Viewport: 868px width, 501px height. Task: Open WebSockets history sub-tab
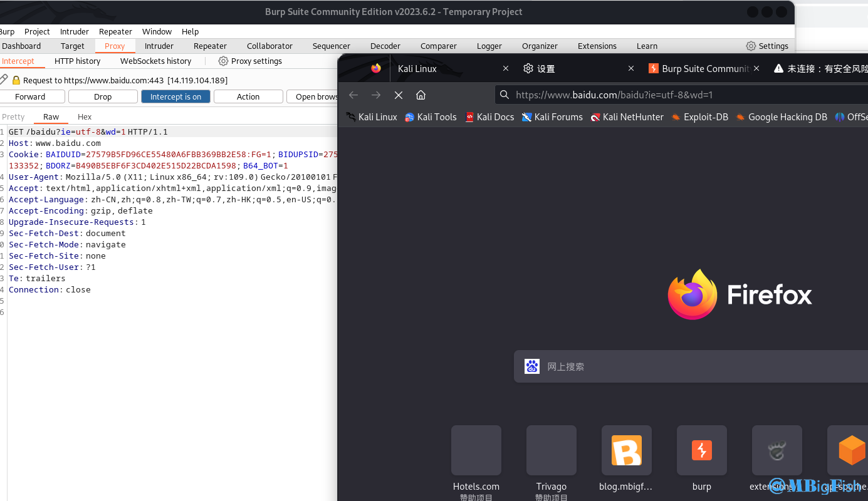155,61
